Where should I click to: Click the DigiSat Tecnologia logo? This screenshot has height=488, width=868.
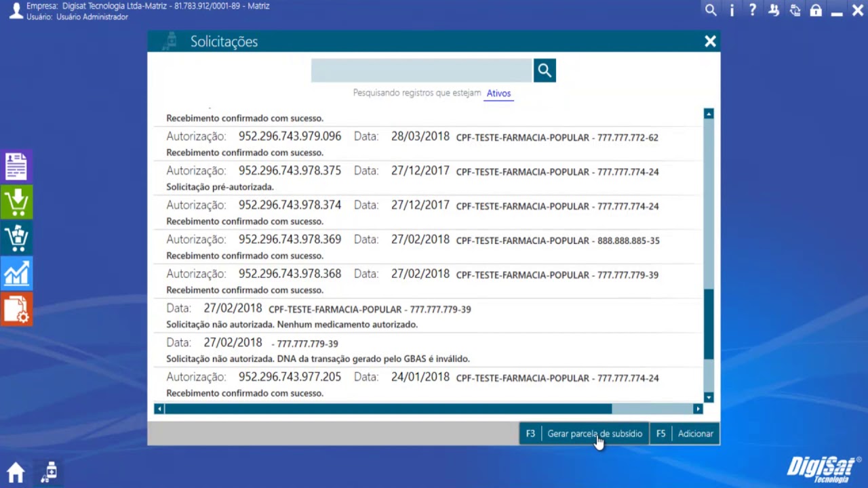[x=823, y=468]
